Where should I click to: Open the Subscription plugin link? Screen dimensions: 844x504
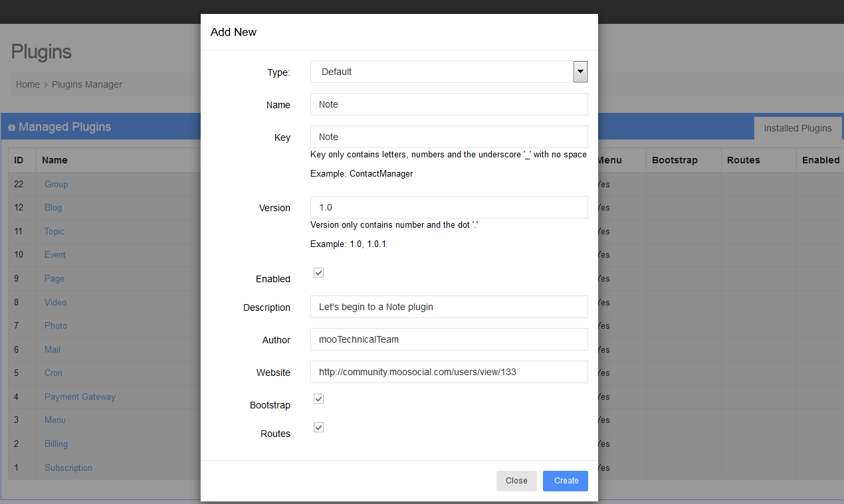pos(68,467)
